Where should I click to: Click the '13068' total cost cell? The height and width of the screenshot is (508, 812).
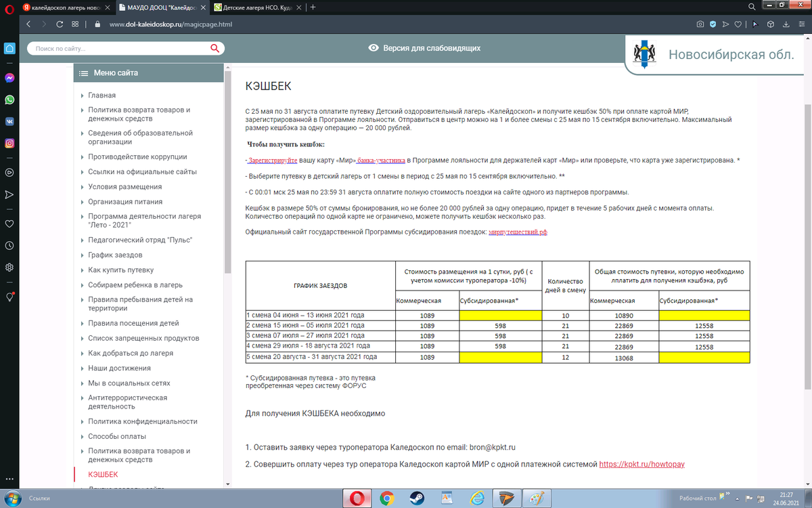pos(623,357)
